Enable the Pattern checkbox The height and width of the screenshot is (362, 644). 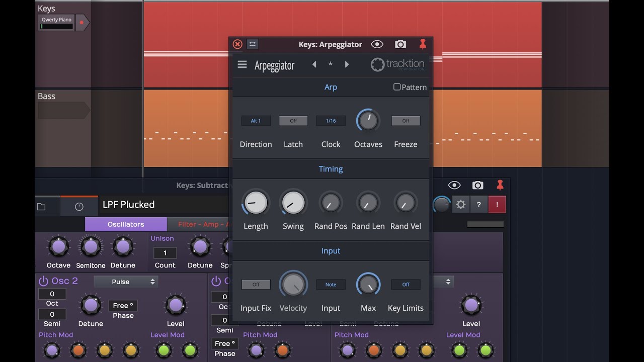(397, 87)
